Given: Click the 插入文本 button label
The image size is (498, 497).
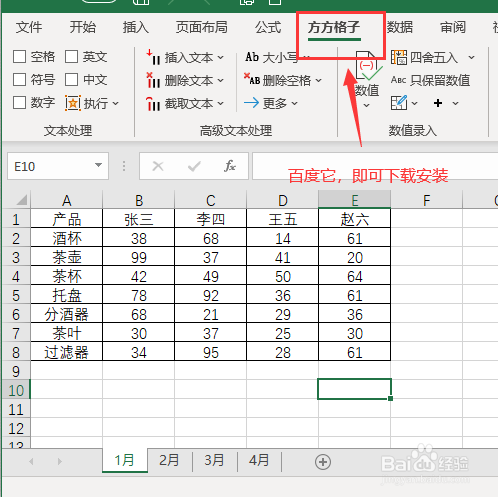Looking at the screenshot, I should click(189, 58).
